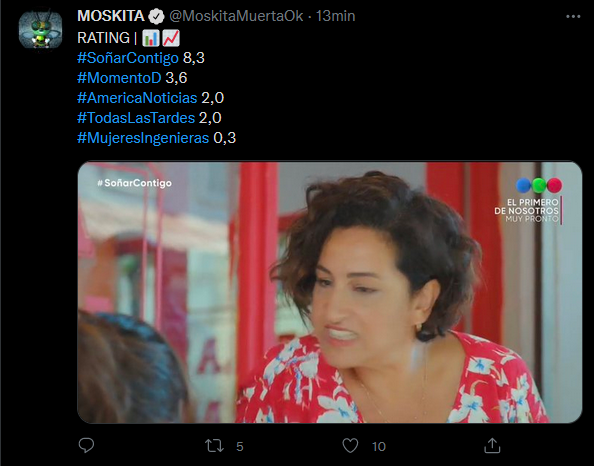Click the retweet count 5
The height and width of the screenshot is (466, 594).
239,447
